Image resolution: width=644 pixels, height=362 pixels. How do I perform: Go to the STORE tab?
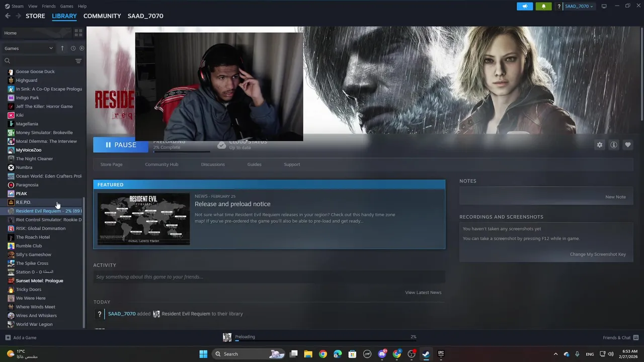click(x=35, y=16)
